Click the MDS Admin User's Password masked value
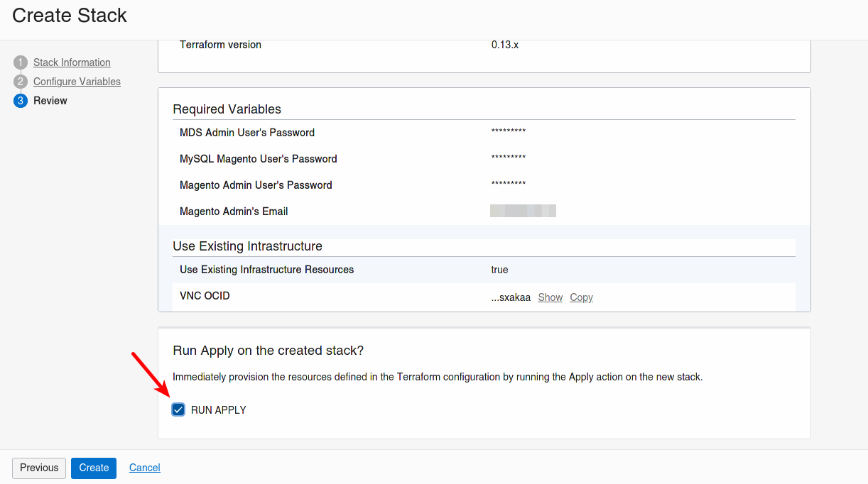The image size is (868, 484). [509, 133]
